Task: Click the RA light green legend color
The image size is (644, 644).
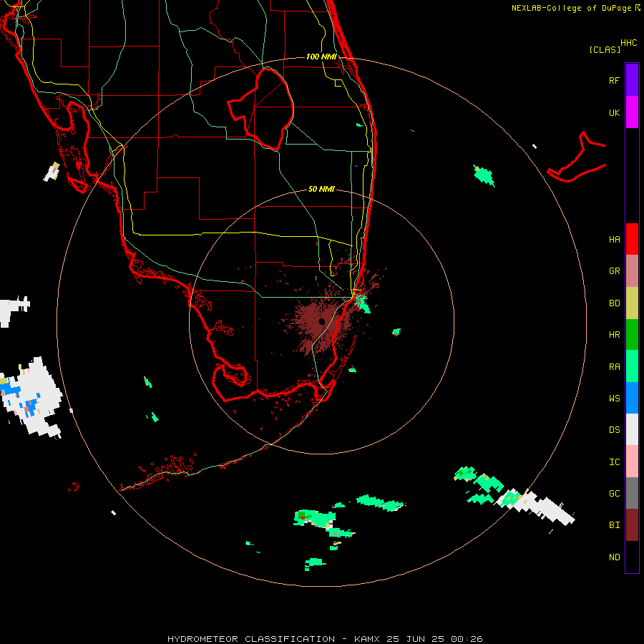Action: click(632, 366)
